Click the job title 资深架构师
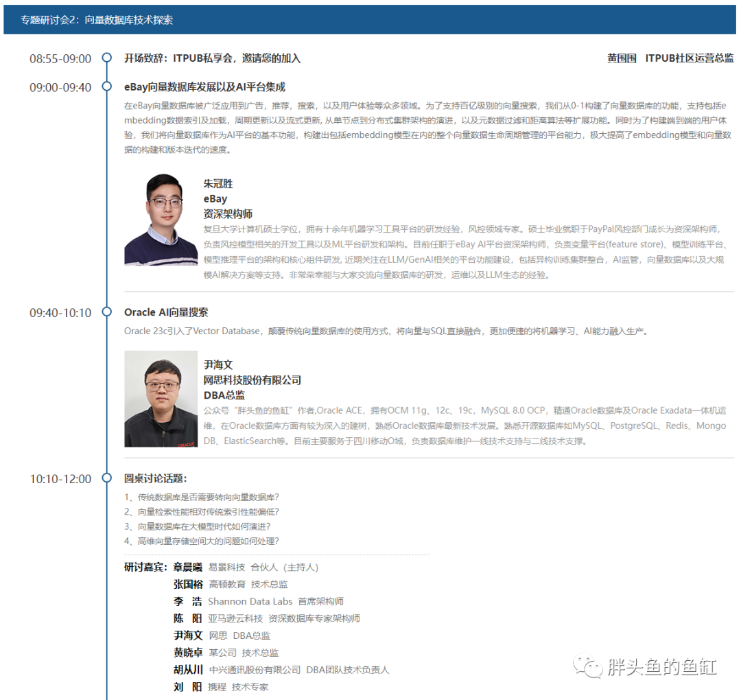 point(228,214)
